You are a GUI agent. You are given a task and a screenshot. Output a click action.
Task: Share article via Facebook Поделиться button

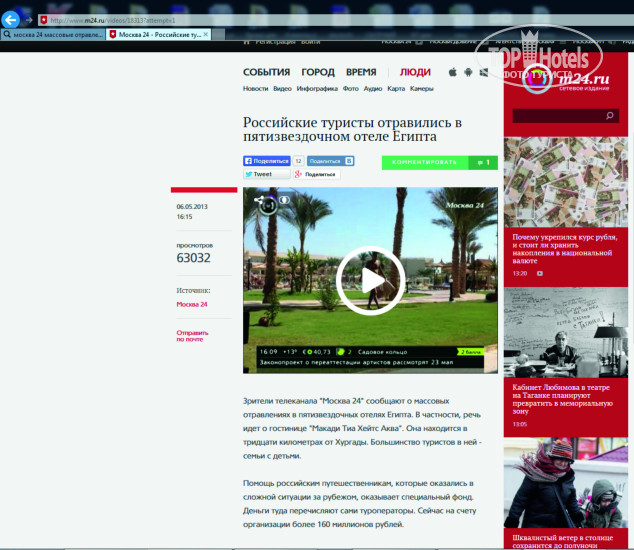[x=267, y=160]
